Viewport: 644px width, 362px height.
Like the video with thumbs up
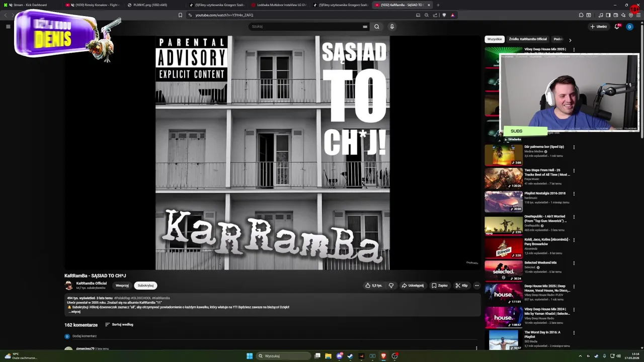tap(373, 286)
